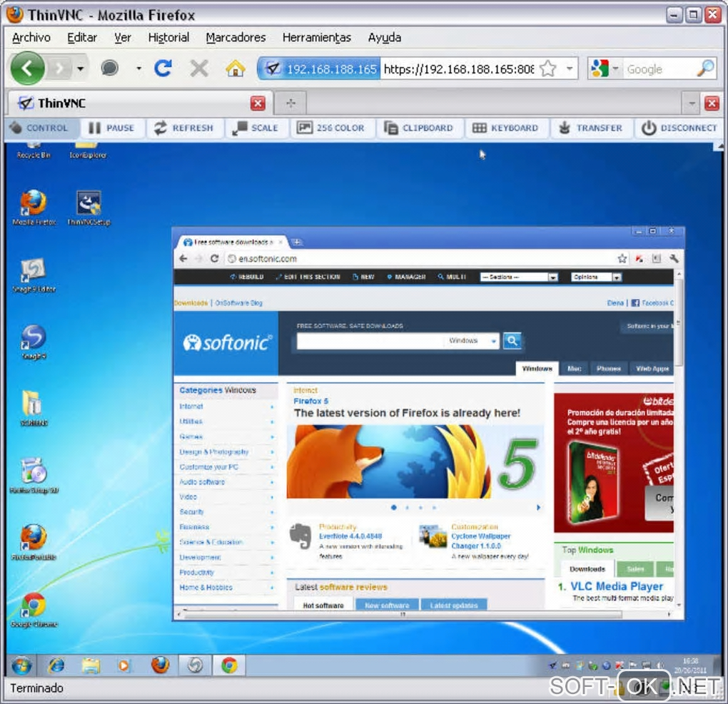The image size is (728, 704).
Task: Select the FirefoxPortable desktop icon
Action: point(34,543)
